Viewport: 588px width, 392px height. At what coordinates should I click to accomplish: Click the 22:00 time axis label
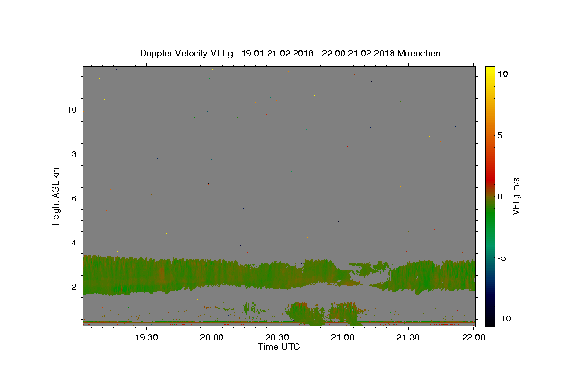coord(474,337)
